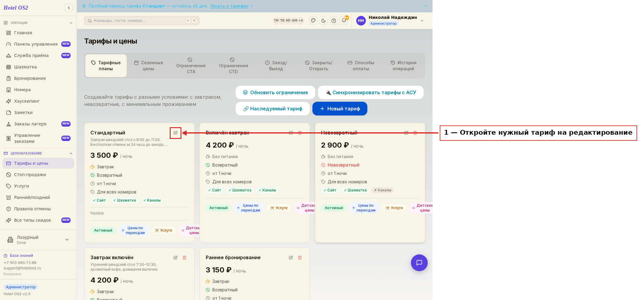Open Шахматка in the sidebar

pyautogui.click(x=38, y=67)
